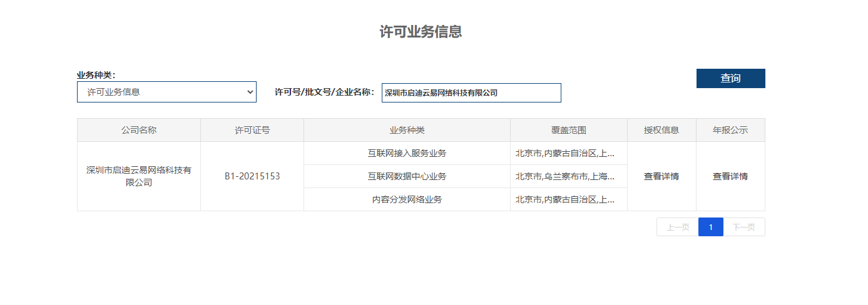This screenshot has height=305, width=868.
Task: Click the 许可号/批文号/企业名称: label
Action: point(325,92)
